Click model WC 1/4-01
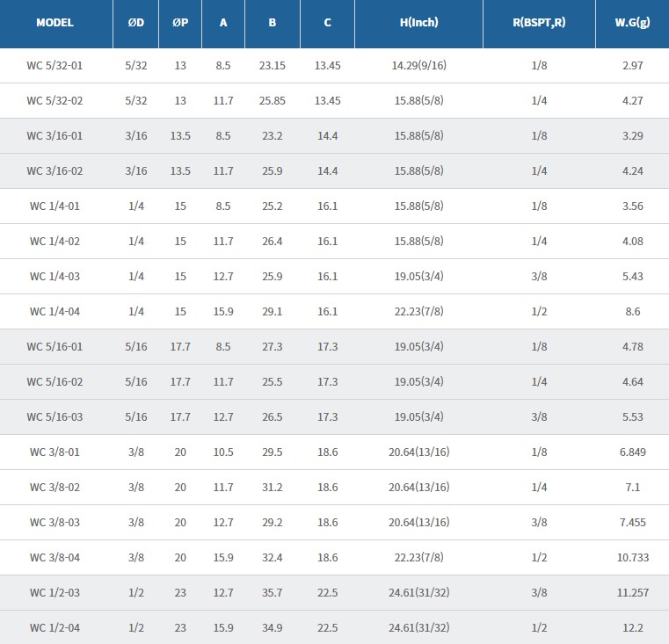Image resolution: width=669 pixels, height=644 pixels. pyautogui.click(x=55, y=206)
